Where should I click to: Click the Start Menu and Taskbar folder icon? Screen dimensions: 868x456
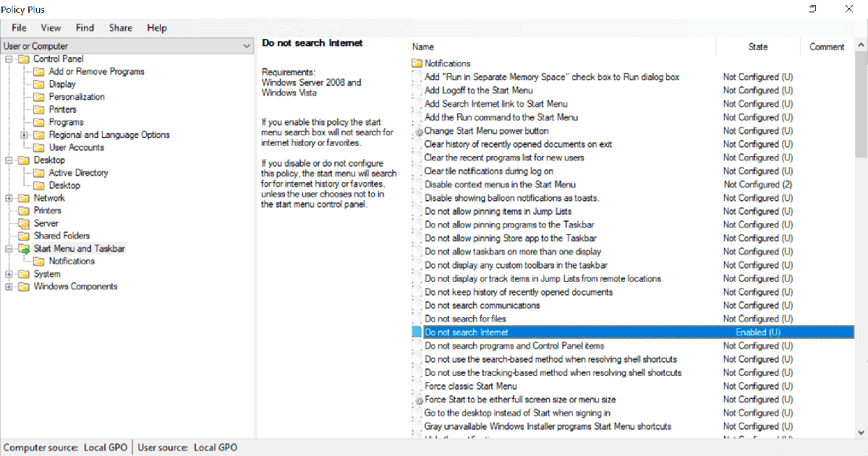pos(23,249)
